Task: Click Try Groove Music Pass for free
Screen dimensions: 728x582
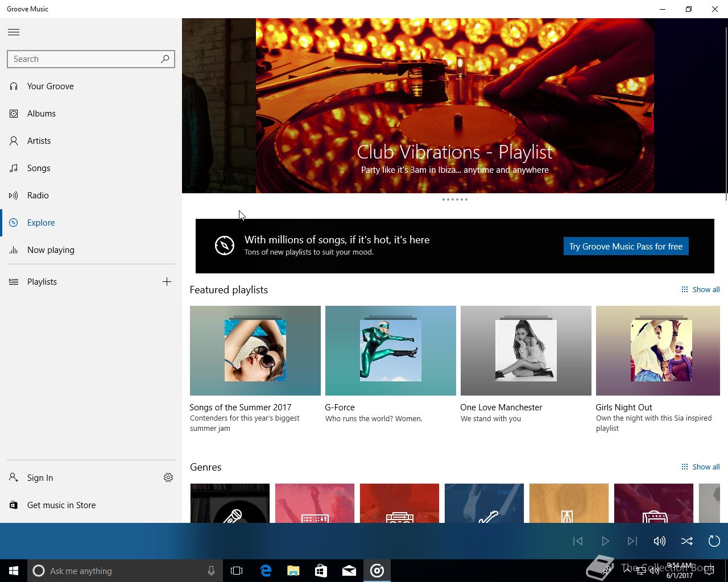Action: pos(626,246)
